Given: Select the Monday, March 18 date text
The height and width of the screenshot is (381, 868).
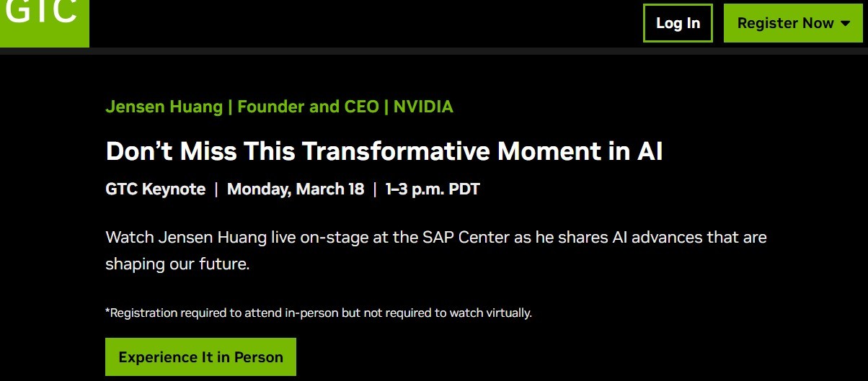Looking at the screenshot, I should 296,189.
